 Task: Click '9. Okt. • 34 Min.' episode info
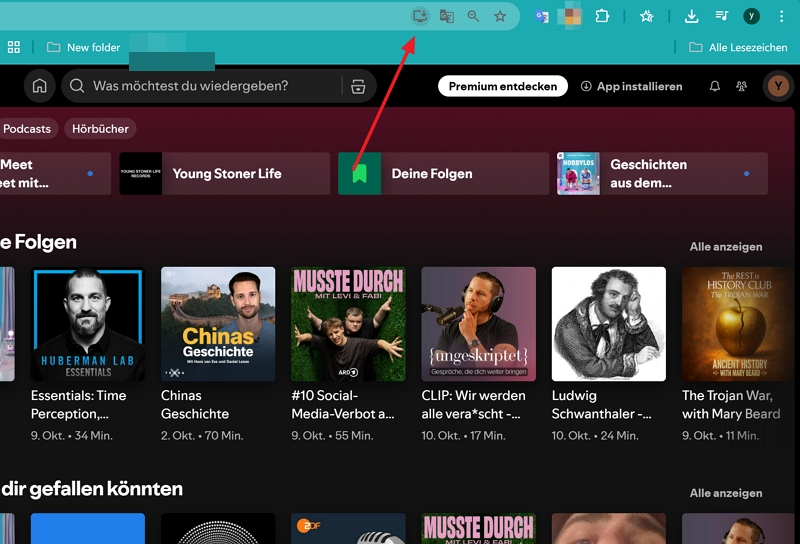tap(72, 436)
